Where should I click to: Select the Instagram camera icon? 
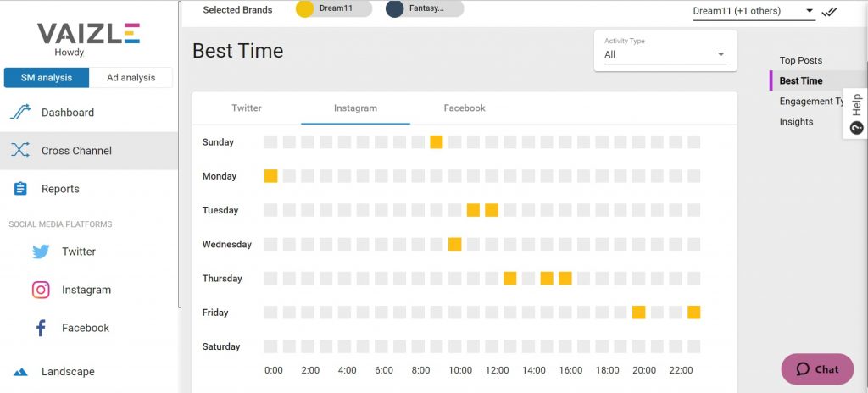tap(41, 290)
